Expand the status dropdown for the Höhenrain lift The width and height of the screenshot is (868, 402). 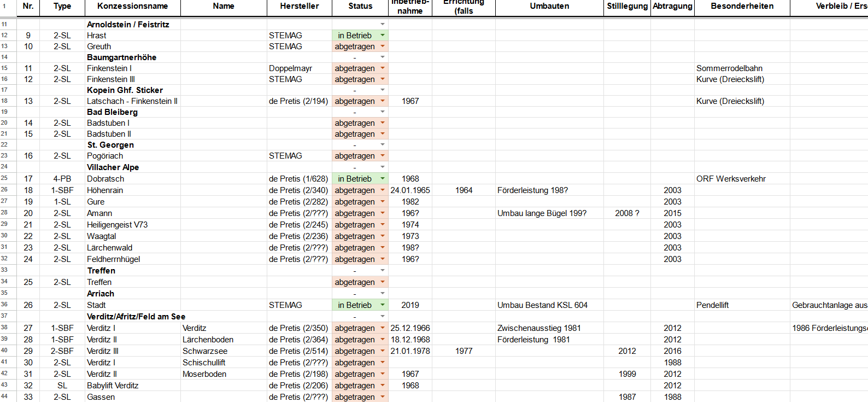pyautogui.click(x=383, y=190)
